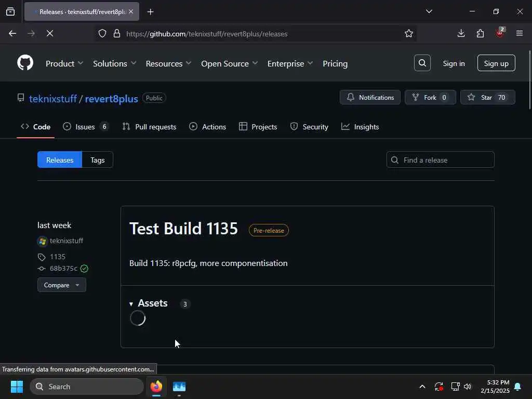This screenshot has width=532, height=399.
Task: Click the green verified commit checkmark
Action: coord(84,269)
